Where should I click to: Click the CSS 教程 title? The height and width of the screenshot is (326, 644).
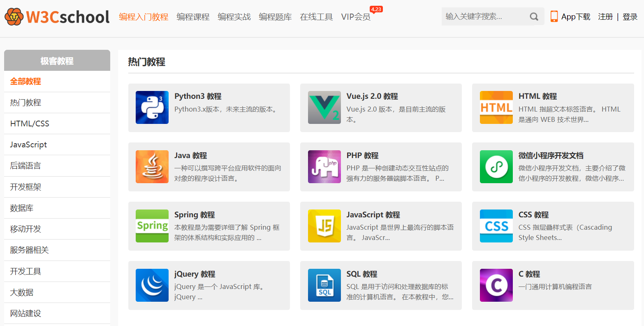(x=533, y=215)
